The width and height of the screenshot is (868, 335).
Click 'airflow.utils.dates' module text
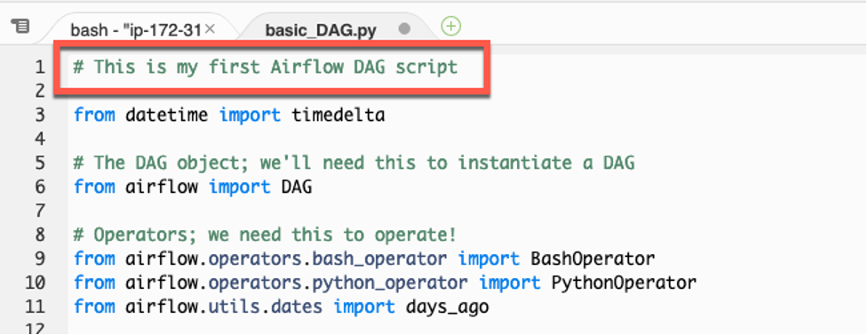click(x=224, y=307)
